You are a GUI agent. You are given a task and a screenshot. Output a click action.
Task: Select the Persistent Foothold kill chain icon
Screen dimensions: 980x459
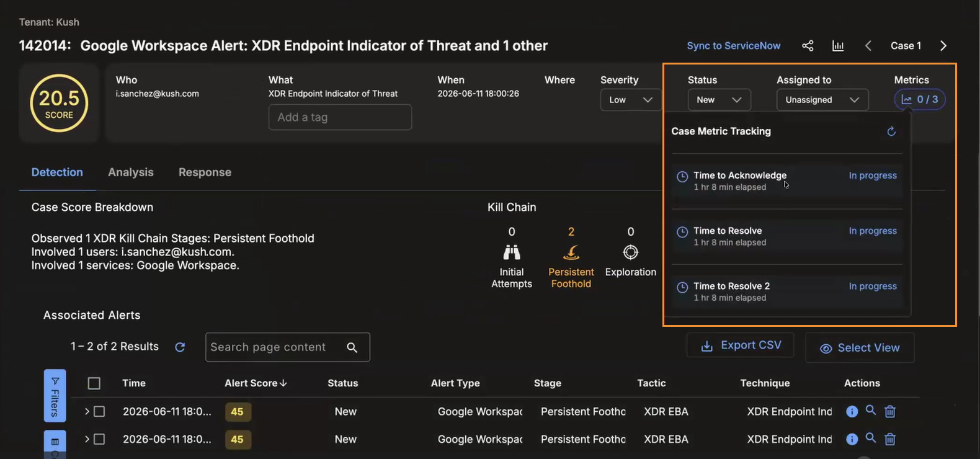click(x=571, y=252)
